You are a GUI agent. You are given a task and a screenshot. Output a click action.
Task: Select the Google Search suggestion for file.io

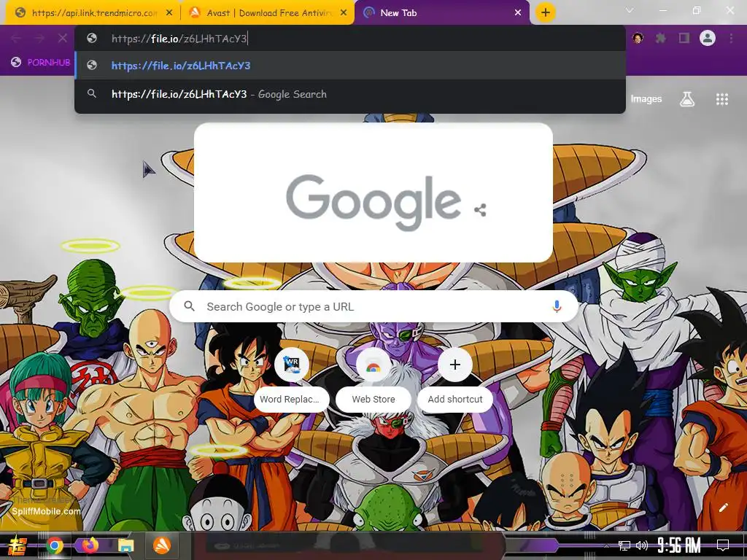[x=349, y=94]
